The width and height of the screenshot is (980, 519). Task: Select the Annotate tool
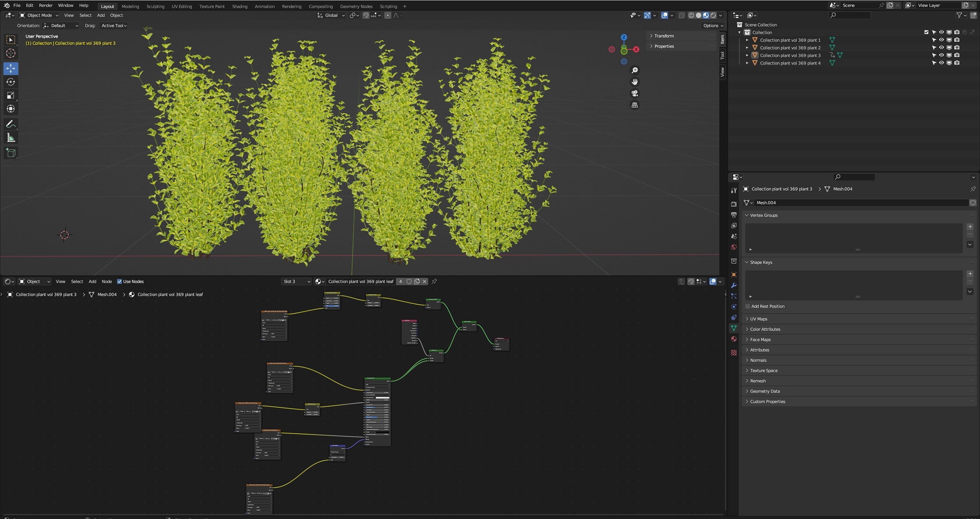[x=11, y=124]
